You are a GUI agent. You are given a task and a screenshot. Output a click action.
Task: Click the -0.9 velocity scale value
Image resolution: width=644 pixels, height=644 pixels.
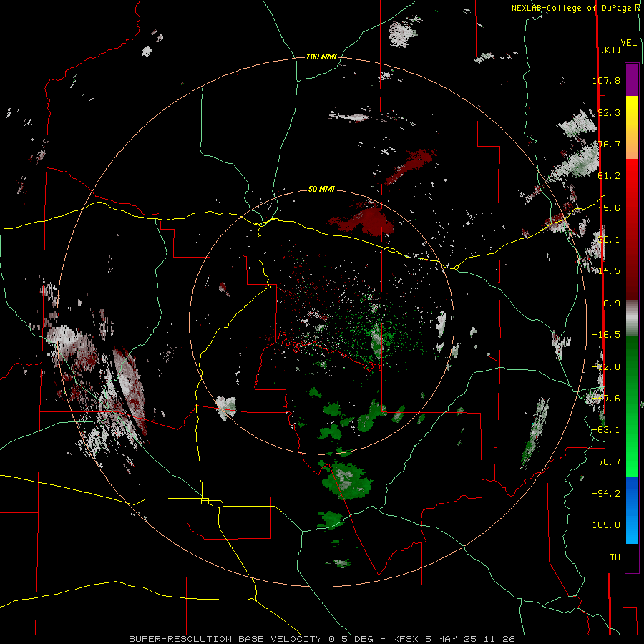[609, 303]
